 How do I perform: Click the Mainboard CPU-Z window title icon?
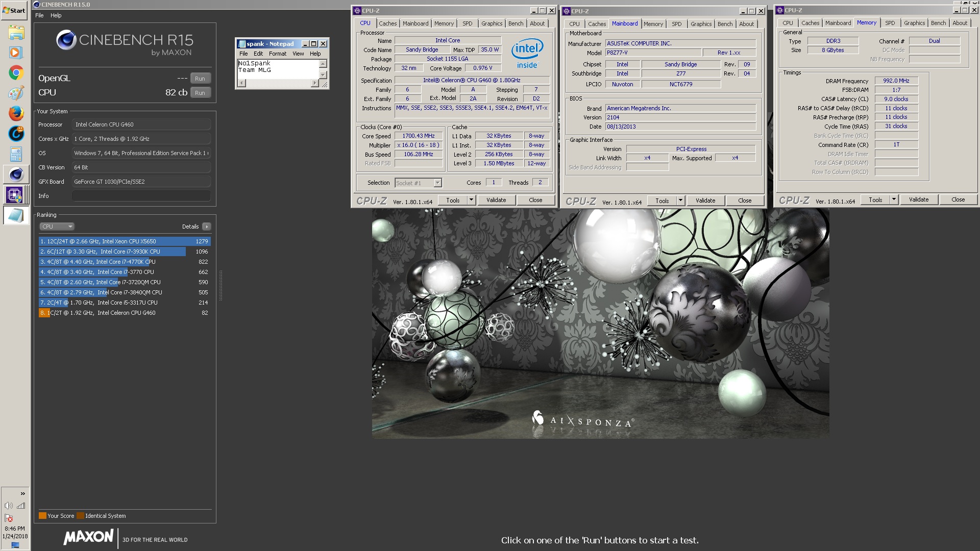[567, 11]
